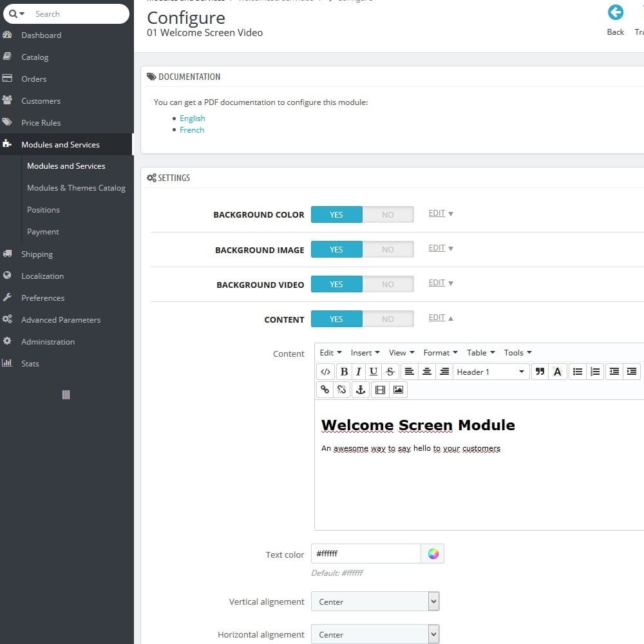Expand Background Image EDIT section
The width and height of the screenshot is (644, 644).
point(440,248)
